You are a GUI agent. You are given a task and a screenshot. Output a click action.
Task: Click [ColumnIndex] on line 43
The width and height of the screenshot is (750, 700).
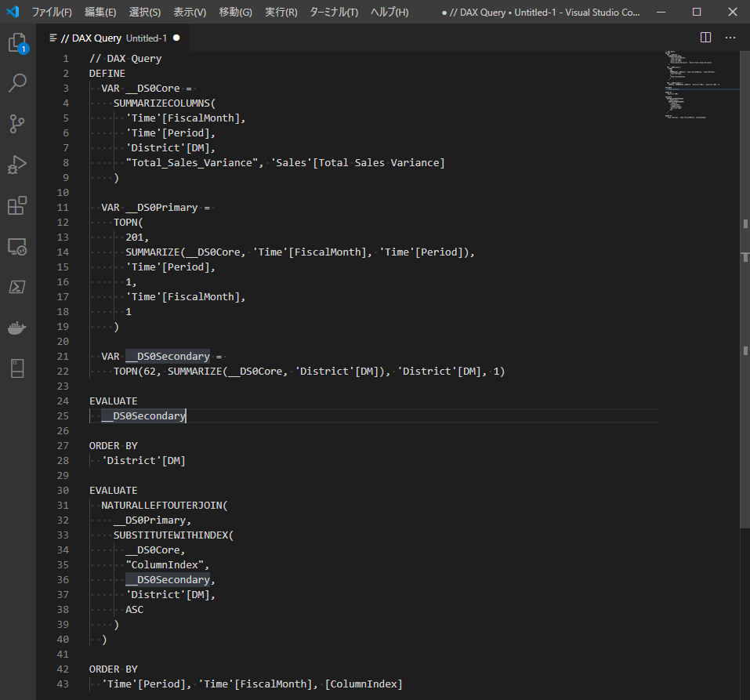click(364, 684)
